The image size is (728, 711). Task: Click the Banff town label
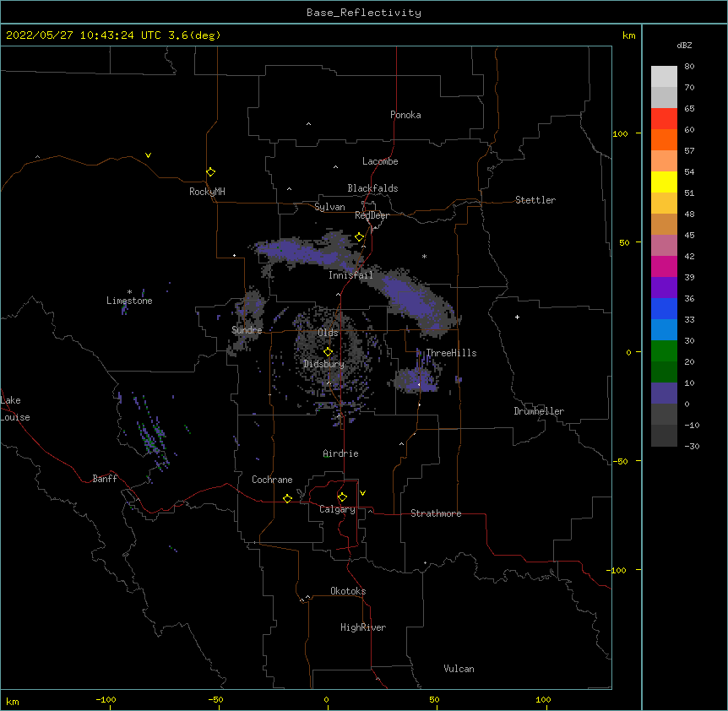(x=105, y=479)
